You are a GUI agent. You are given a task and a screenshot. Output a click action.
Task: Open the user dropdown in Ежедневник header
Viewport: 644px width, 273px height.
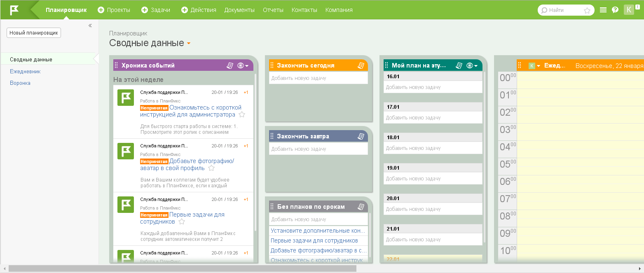pos(539,66)
